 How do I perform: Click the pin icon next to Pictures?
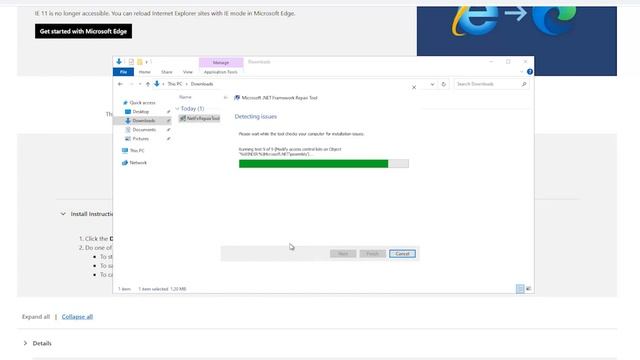point(168,139)
